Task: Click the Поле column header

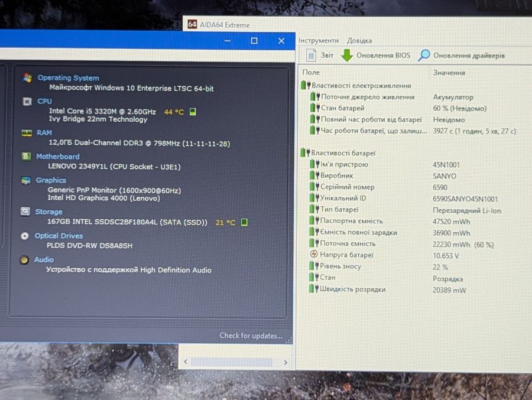Action: click(x=311, y=72)
